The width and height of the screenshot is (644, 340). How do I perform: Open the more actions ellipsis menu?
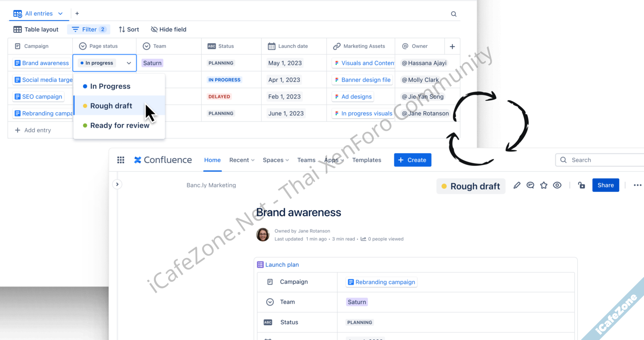tap(638, 185)
